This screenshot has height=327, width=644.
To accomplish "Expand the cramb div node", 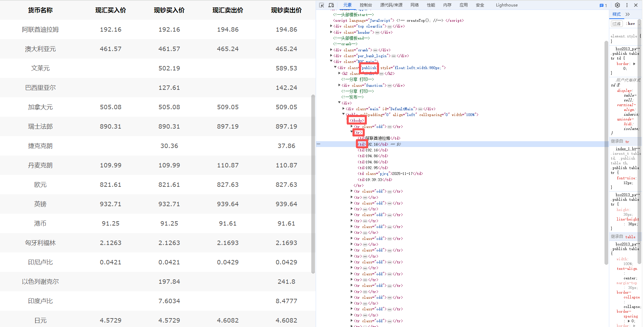I will [x=331, y=50].
